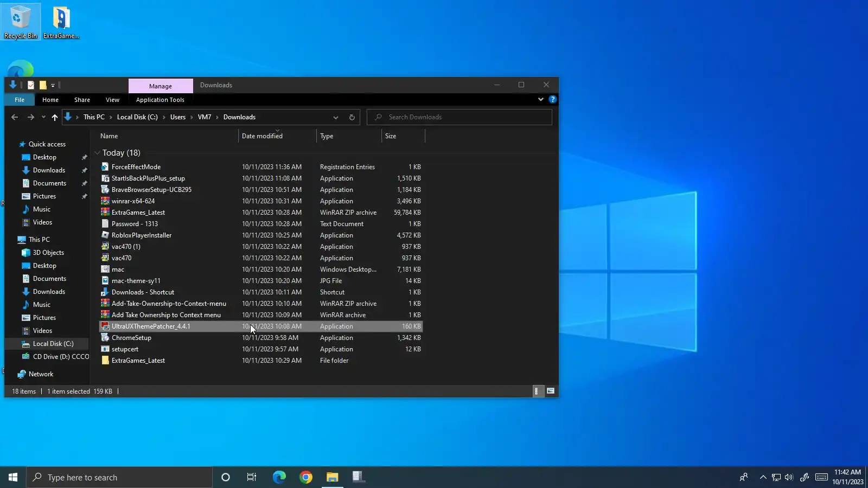Switch to Large icons view in status bar
Screen dimensions: 868x488
click(551, 391)
